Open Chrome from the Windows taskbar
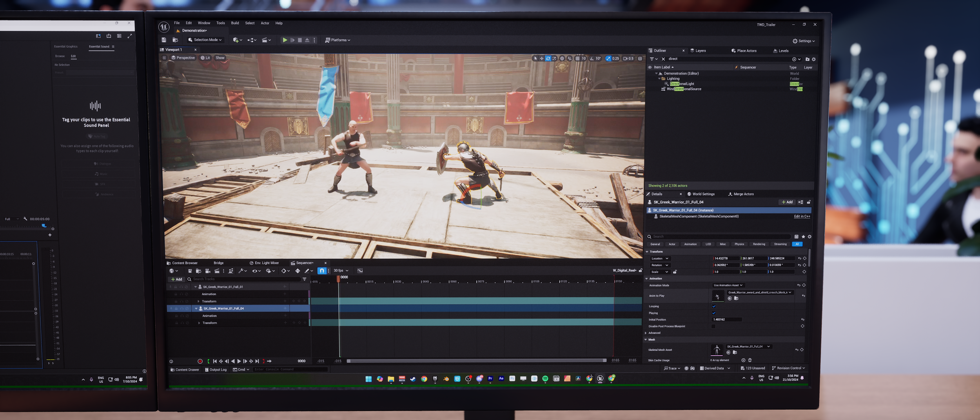This screenshot has height=420, width=980. (424, 379)
